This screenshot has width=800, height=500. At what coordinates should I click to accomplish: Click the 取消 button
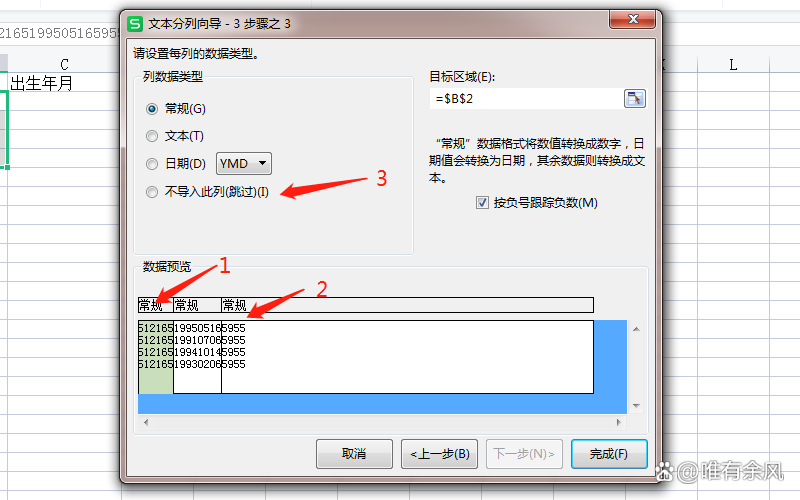point(354,454)
